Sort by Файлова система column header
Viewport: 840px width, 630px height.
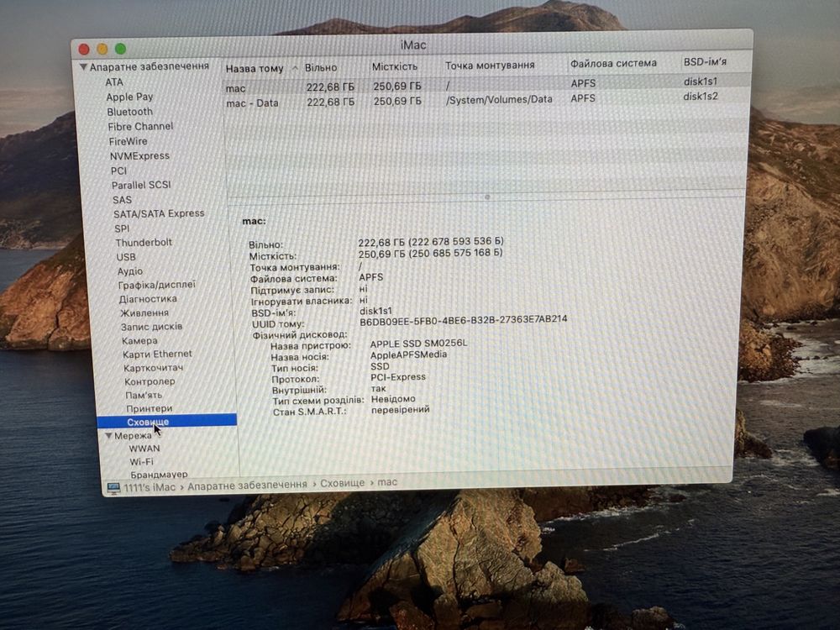click(x=613, y=63)
